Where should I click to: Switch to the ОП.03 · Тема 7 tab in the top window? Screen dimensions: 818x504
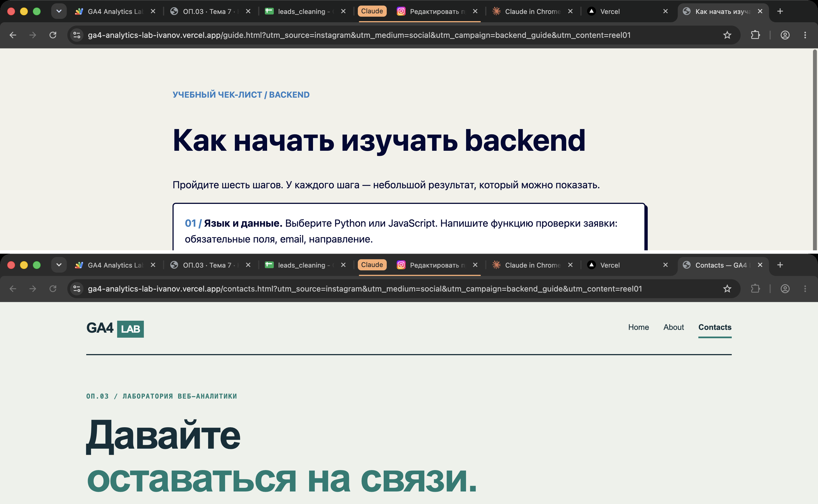click(210, 11)
